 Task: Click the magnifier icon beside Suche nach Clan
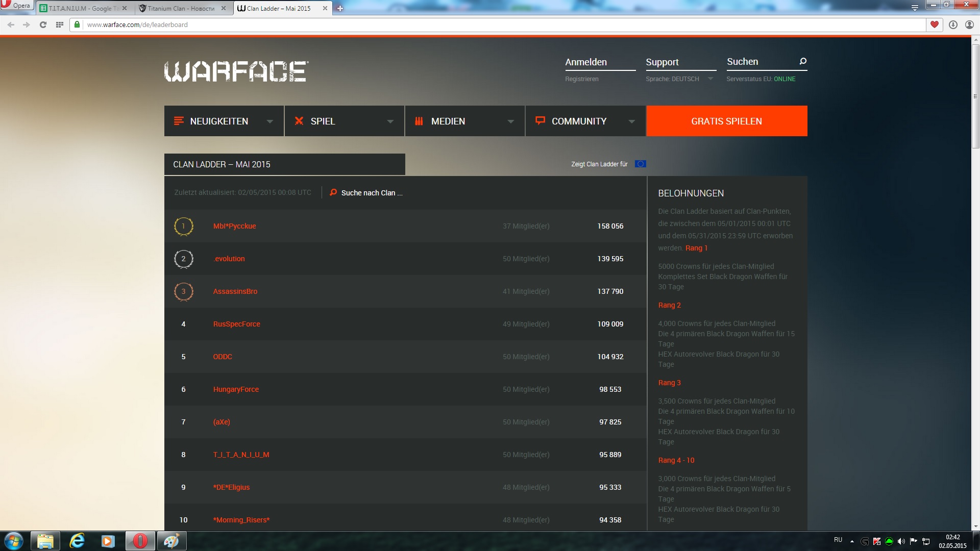coord(333,192)
